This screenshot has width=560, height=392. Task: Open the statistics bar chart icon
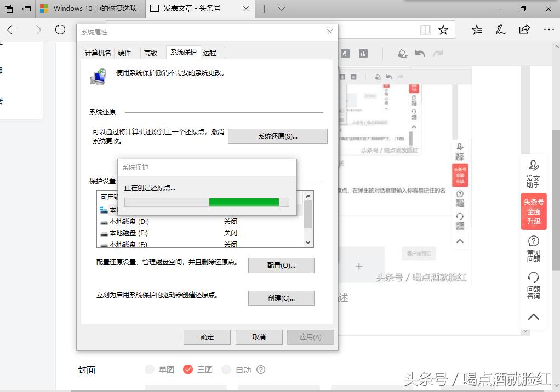(363, 53)
